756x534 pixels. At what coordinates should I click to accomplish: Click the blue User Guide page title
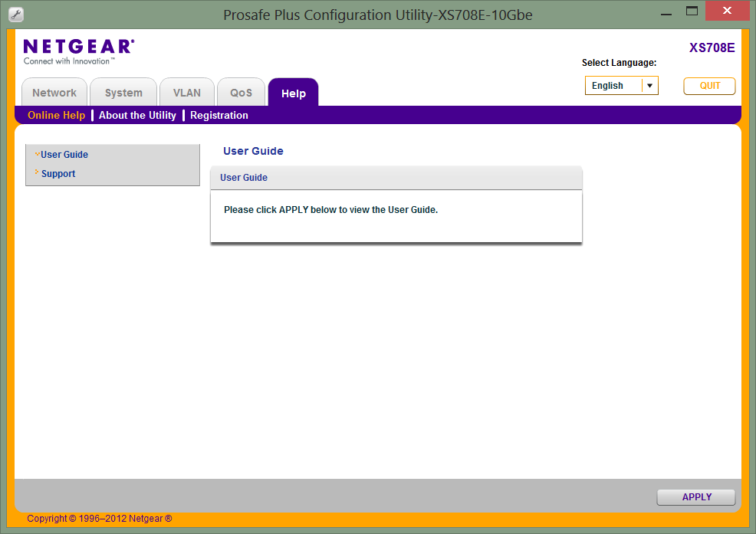pos(253,151)
